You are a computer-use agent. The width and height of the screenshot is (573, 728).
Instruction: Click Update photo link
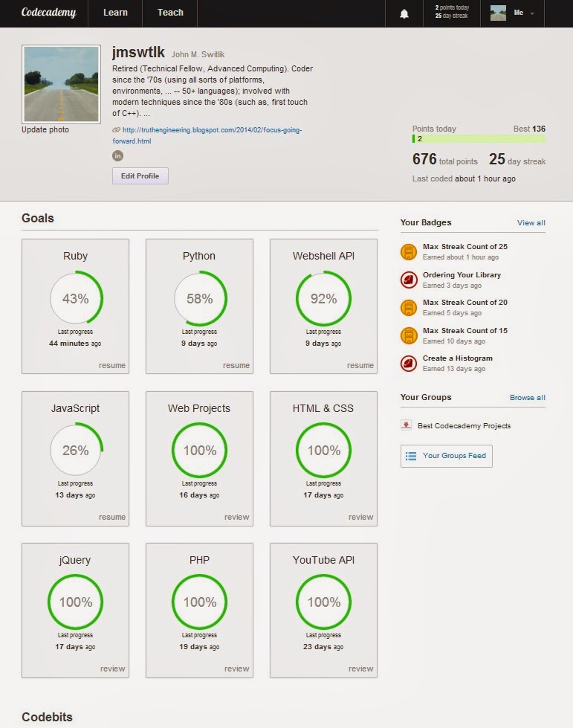click(x=45, y=129)
